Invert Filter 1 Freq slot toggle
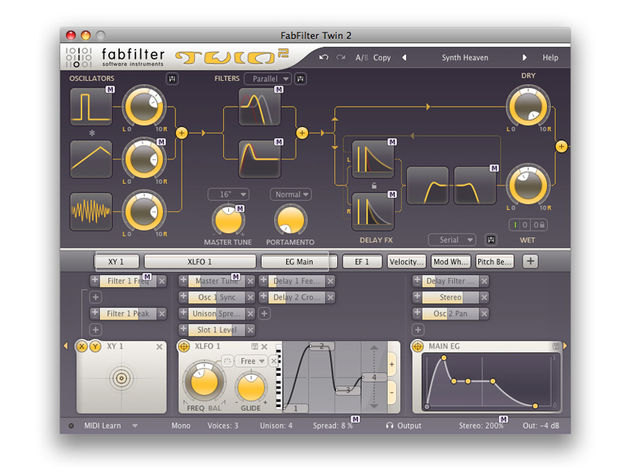The width and height of the screenshot is (630, 473). (x=94, y=281)
